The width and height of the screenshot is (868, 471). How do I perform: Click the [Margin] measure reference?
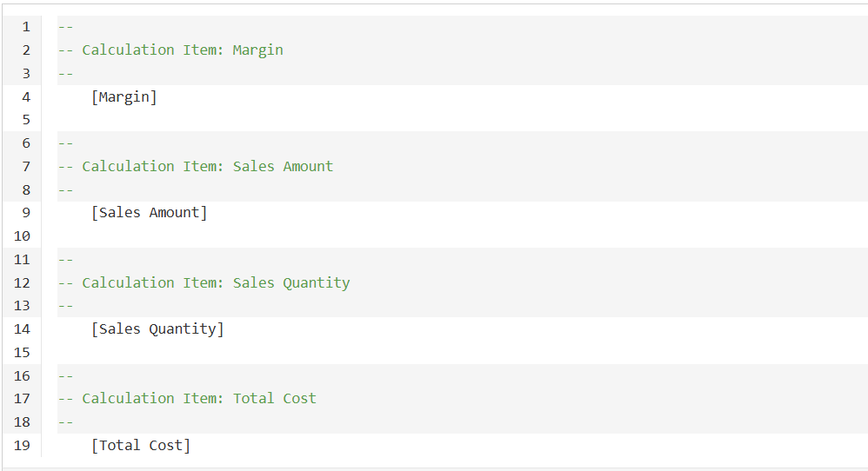tap(124, 97)
